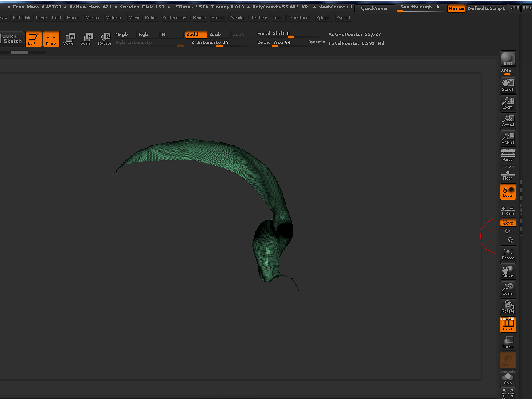532x399 pixels.
Task: Toggle Transp transparency mode
Action: click(x=508, y=342)
